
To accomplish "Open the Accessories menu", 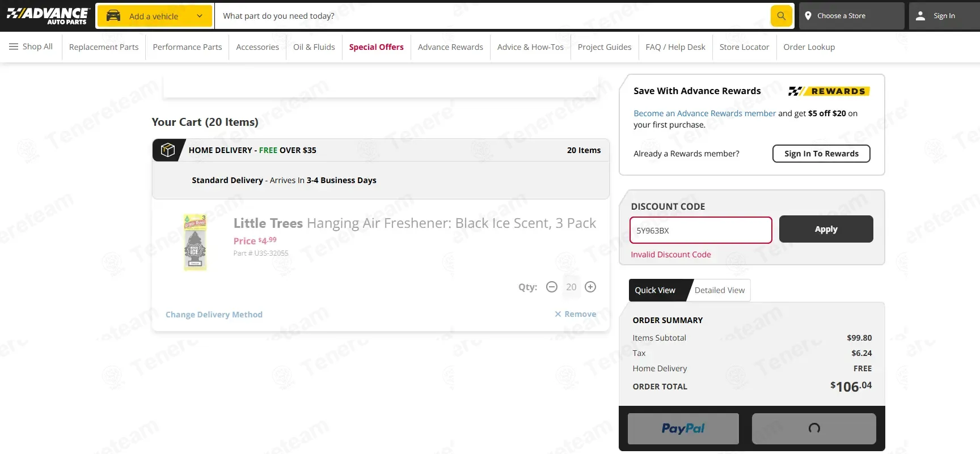I will pyautogui.click(x=257, y=47).
